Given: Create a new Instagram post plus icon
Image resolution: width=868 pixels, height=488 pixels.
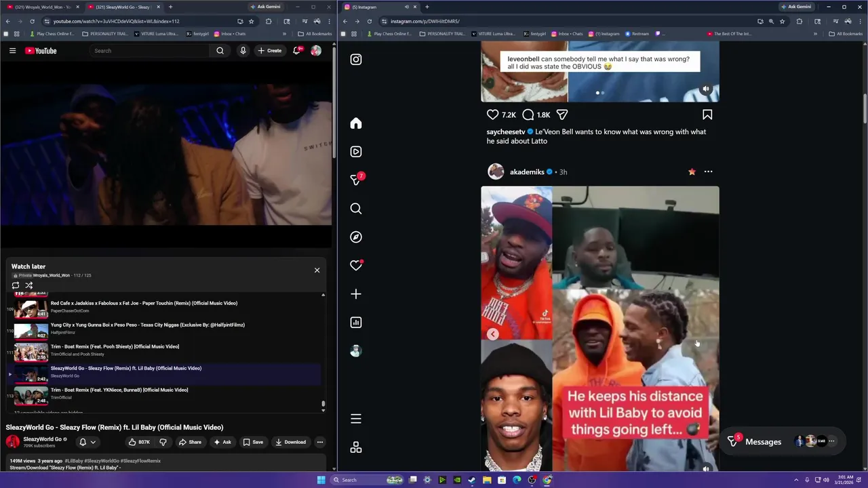Looking at the screenshot, I should [x=356, y=294].
